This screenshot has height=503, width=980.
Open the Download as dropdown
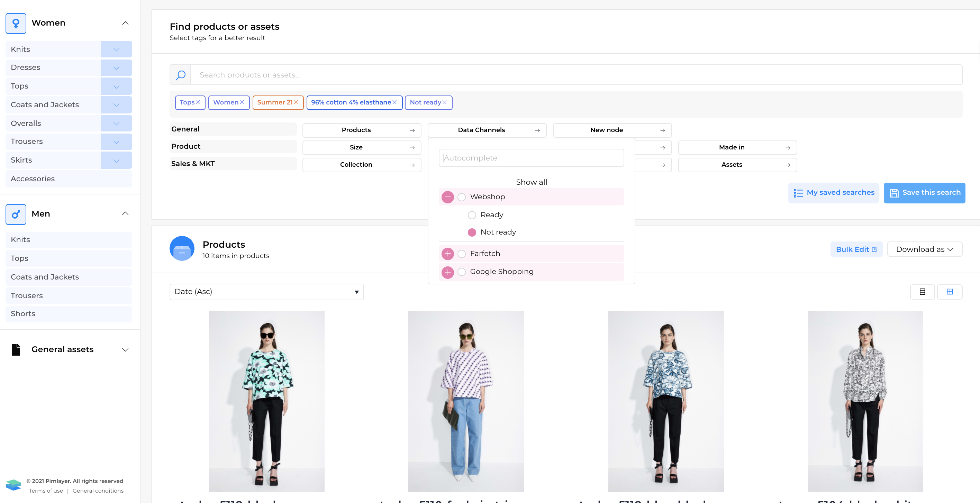pyautogui.click(x=924, y=249)
